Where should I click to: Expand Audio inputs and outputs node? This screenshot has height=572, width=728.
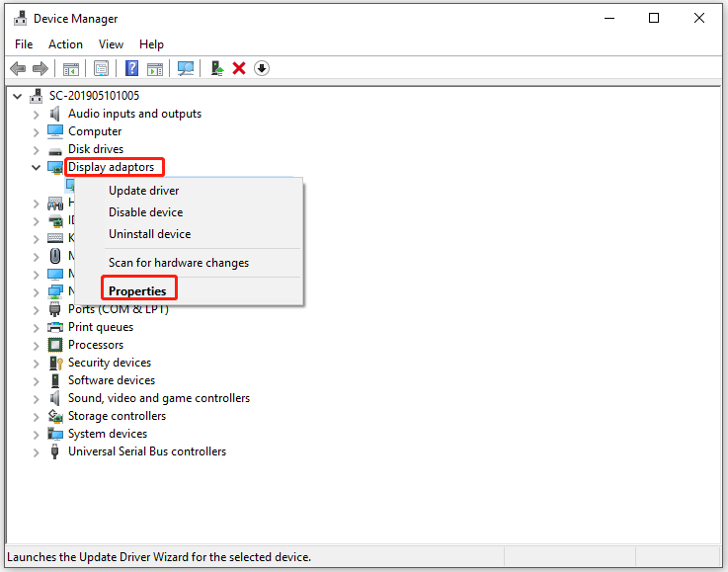pyautogui.click(x=36, y=115)
